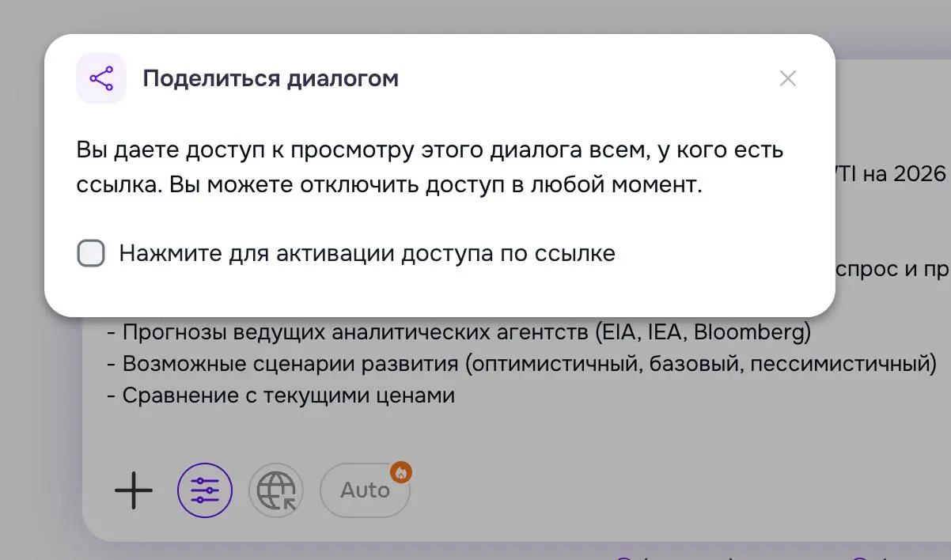Open the settings sliders icon
The image size is (951, 560).
[x=205, y=490]
